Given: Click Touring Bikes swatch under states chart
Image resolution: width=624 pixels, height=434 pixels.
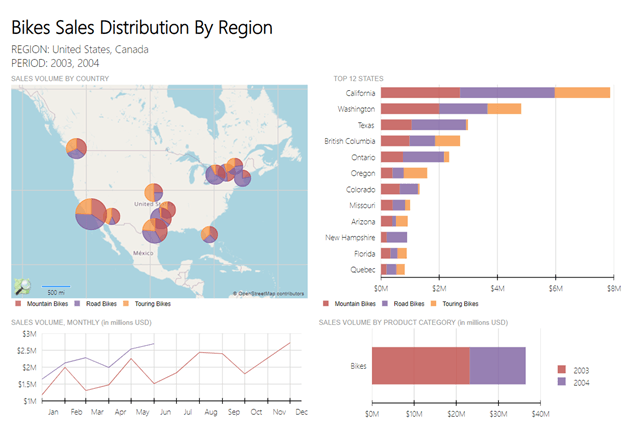Looking at the screenshot, I should (x=433, y=304).
